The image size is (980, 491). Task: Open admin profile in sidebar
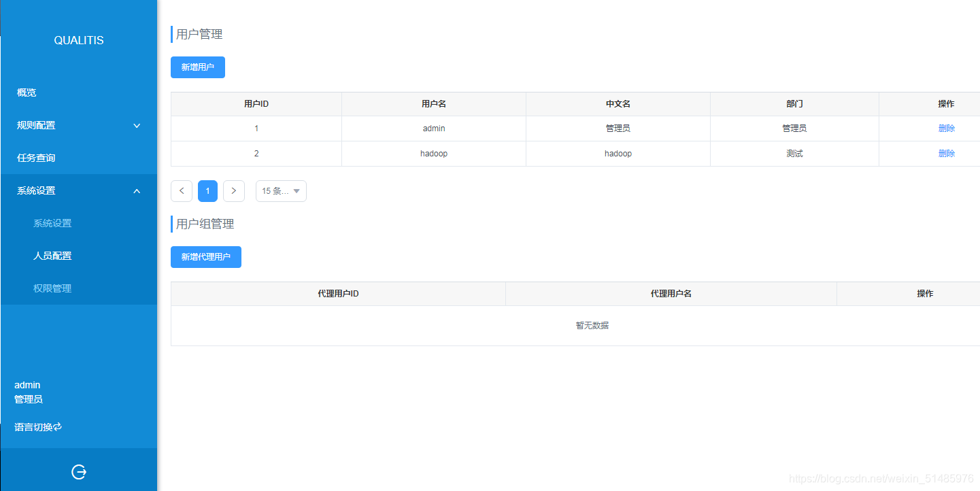pyautogui.click(x=27, y=384)
